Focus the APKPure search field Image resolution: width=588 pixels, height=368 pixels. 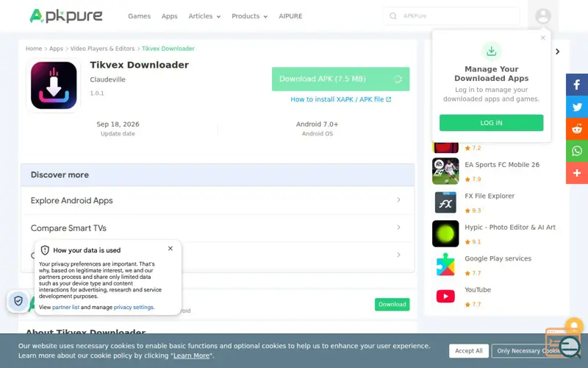click(x=451, y=16)
